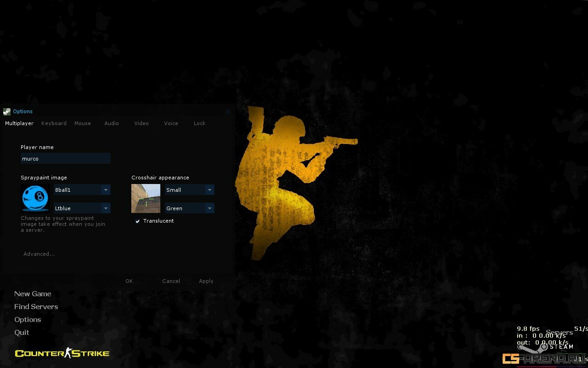Screen dimensions: 588x368
Task: Expand the Green crosshair color dropdown
Action: [x=209, y=208]
